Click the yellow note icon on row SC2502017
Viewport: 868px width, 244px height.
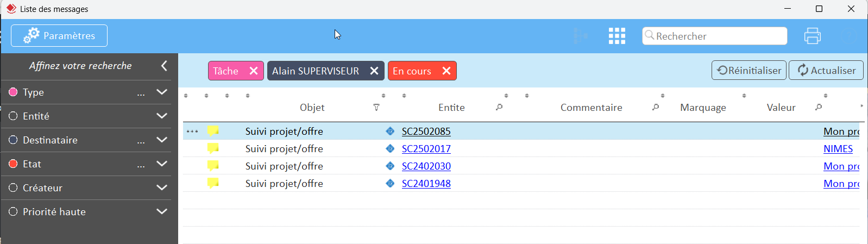coord(213,148)
